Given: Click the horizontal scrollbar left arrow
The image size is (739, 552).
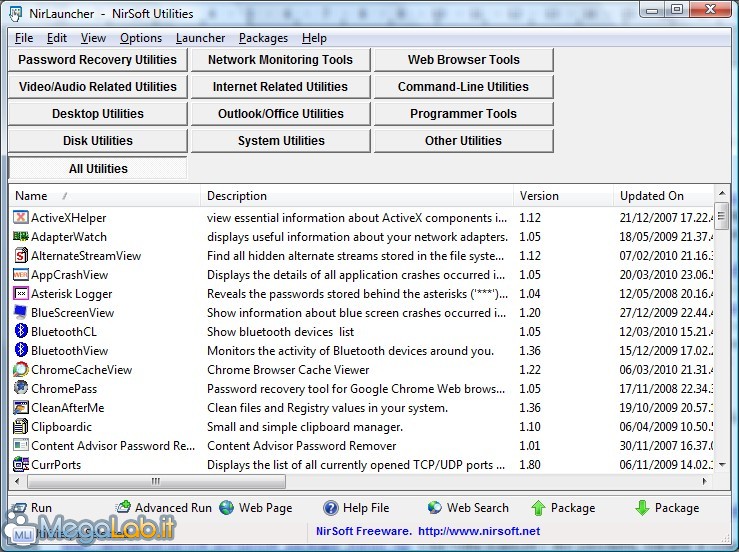Looking at the screenshot, I should [x=17, y=481].
